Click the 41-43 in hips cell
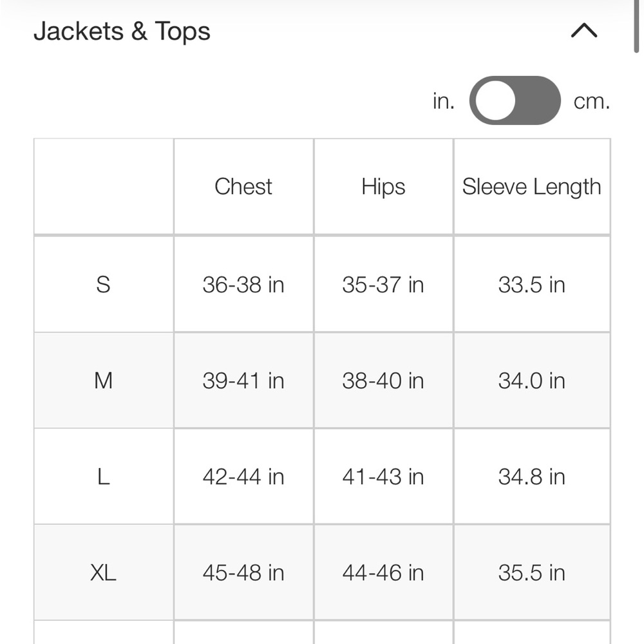This screenshot has width=644, height=644. coord(383,477)
